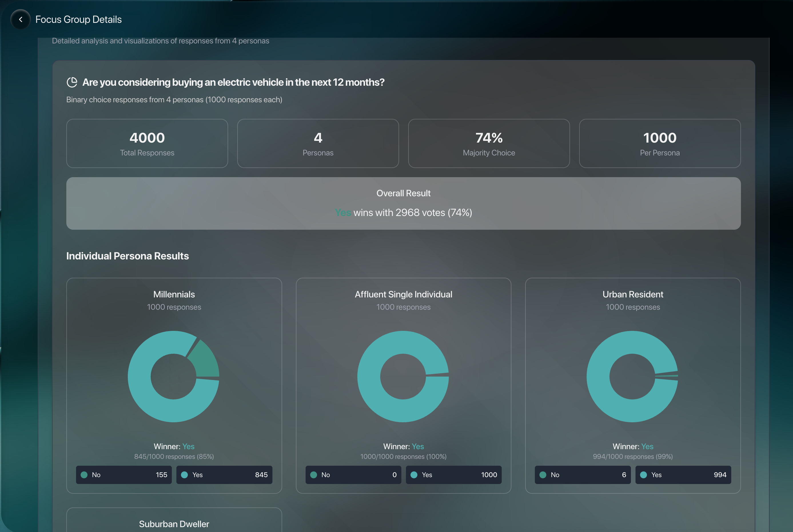
Task: Click the 'Yes' text in the Overall Result banner
Action: tap(343, 212)
